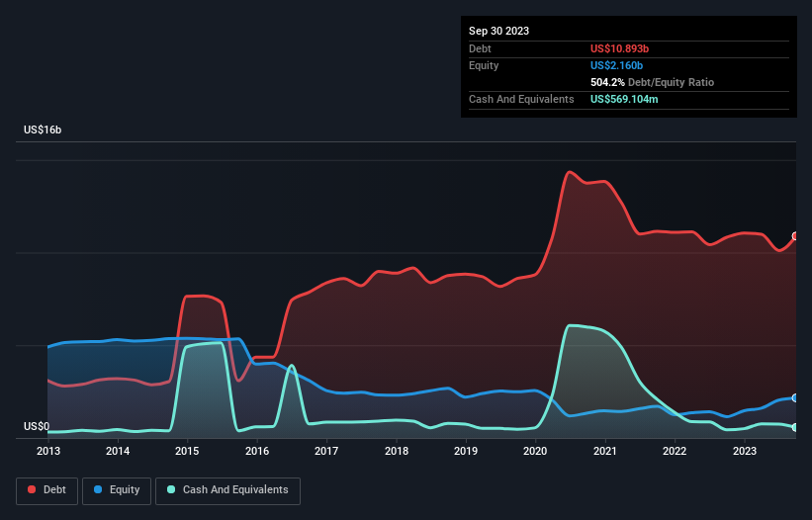The image size is (812, 520).
Task: Click the US$569.104m cash value
Action: click(624, 99)
